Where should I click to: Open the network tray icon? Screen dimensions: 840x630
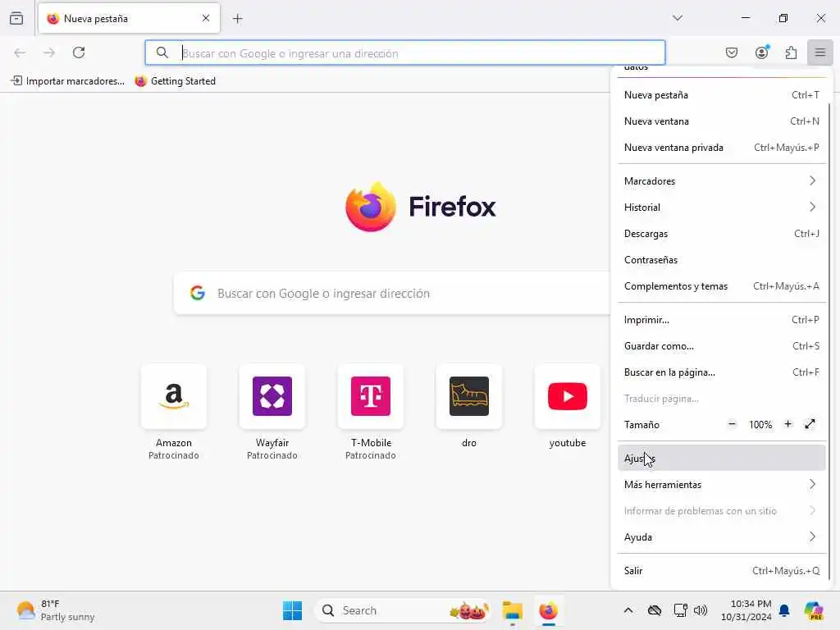[680, 610]
